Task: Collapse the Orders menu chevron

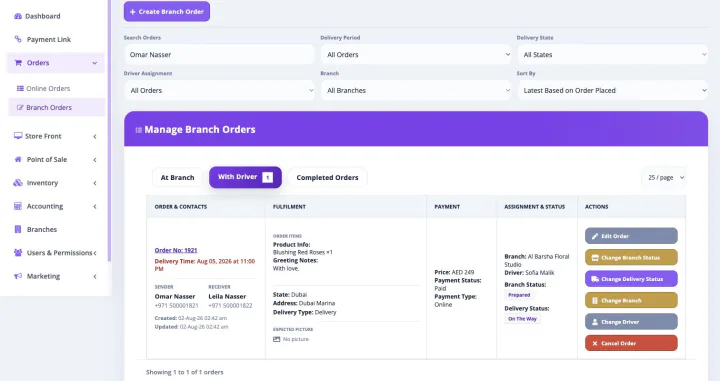Action: (x=95, y=63)
